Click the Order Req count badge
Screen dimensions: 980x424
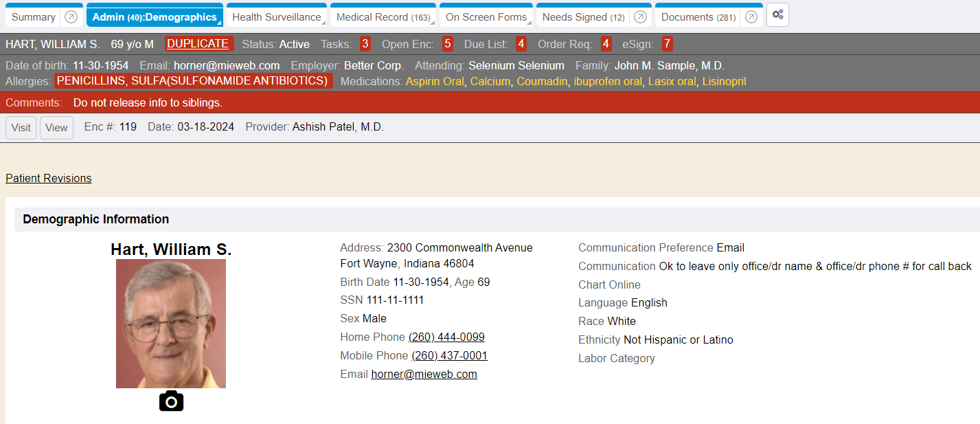606,44
